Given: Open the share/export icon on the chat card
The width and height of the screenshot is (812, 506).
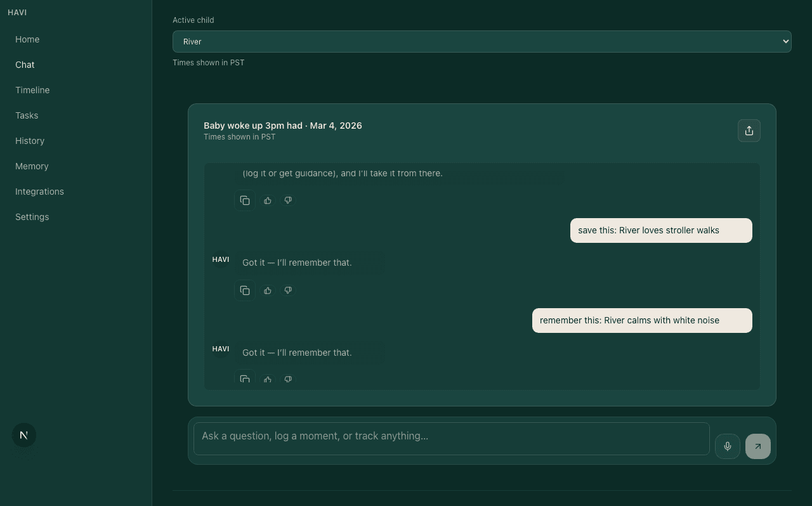Looking at the screenshot, I should [x=749, y=131].
